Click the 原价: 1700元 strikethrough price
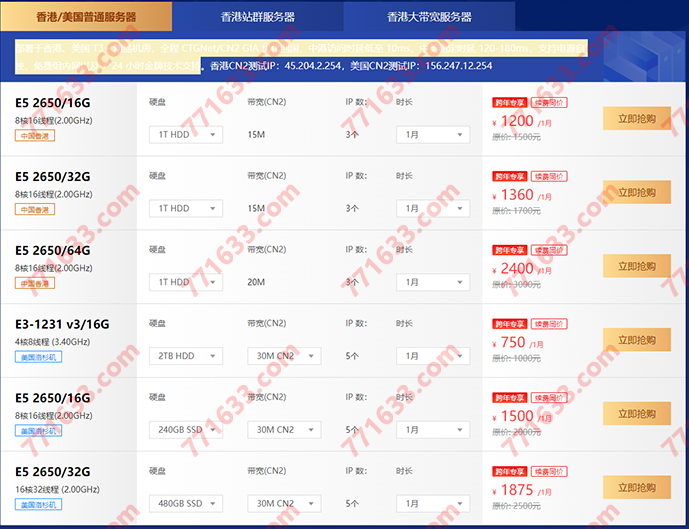Image resolution: width=689 pixels, height=529 pixels. [516, 211]
